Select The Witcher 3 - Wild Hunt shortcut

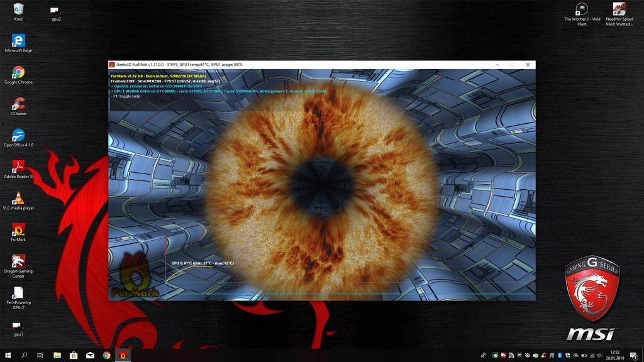582,14
